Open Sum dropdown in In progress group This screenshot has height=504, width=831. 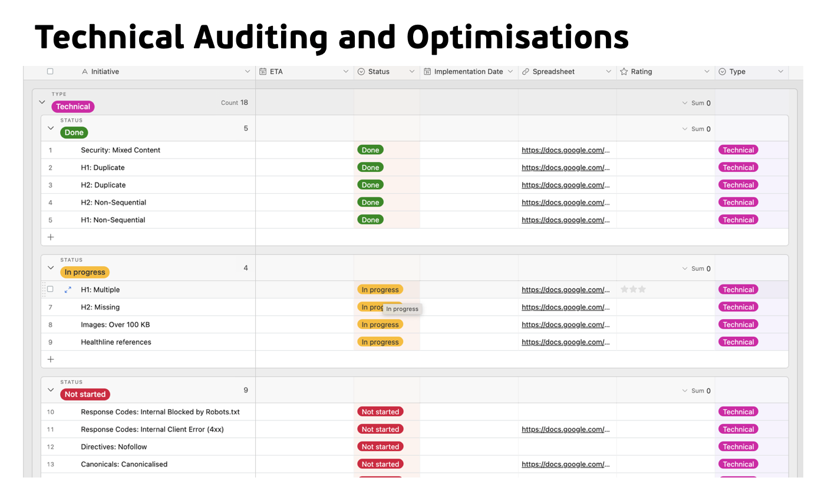[696, 268]
